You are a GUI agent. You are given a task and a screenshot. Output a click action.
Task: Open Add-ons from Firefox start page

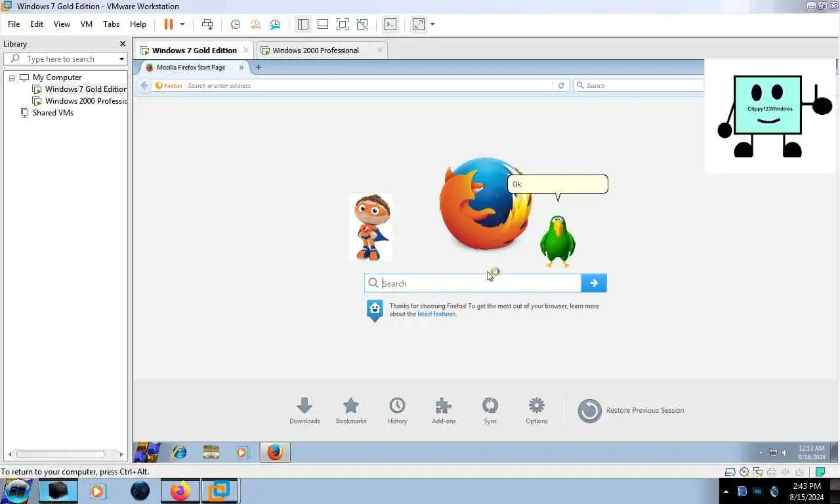pyautogui.click(x=444, y=411)
